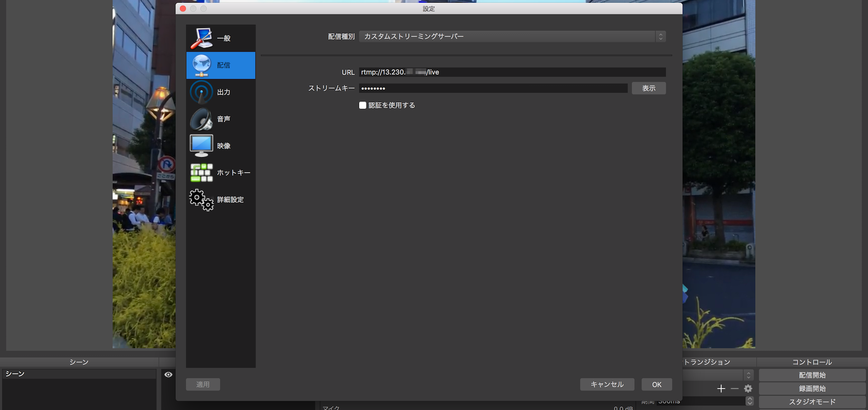Click 録画開始 in the main window

[x=812, y=388]
